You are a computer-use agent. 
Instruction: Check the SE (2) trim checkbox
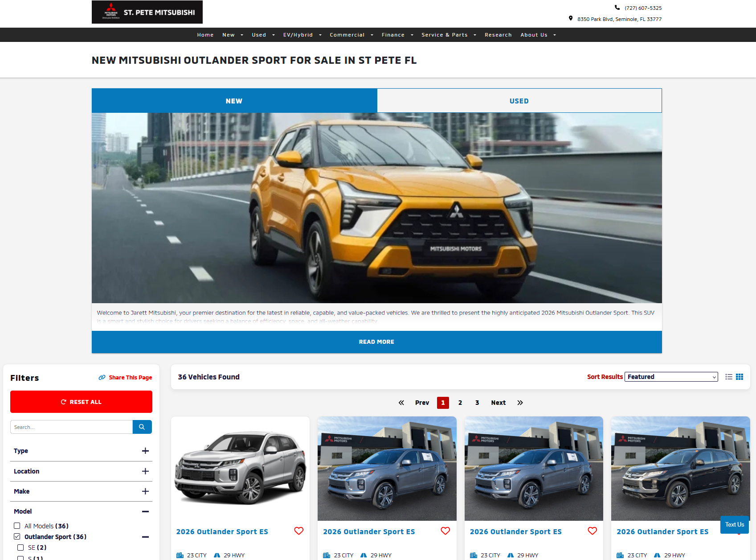[x=20, y=548]
